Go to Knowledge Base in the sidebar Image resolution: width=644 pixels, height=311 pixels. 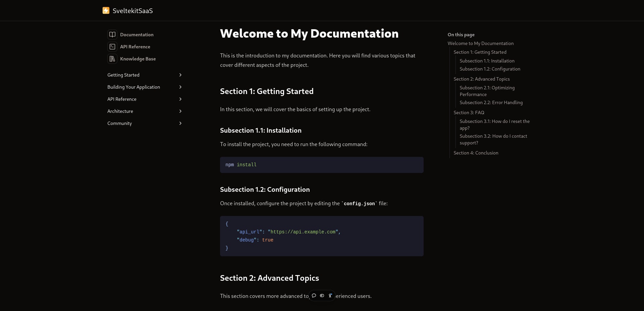pos(138,59)
